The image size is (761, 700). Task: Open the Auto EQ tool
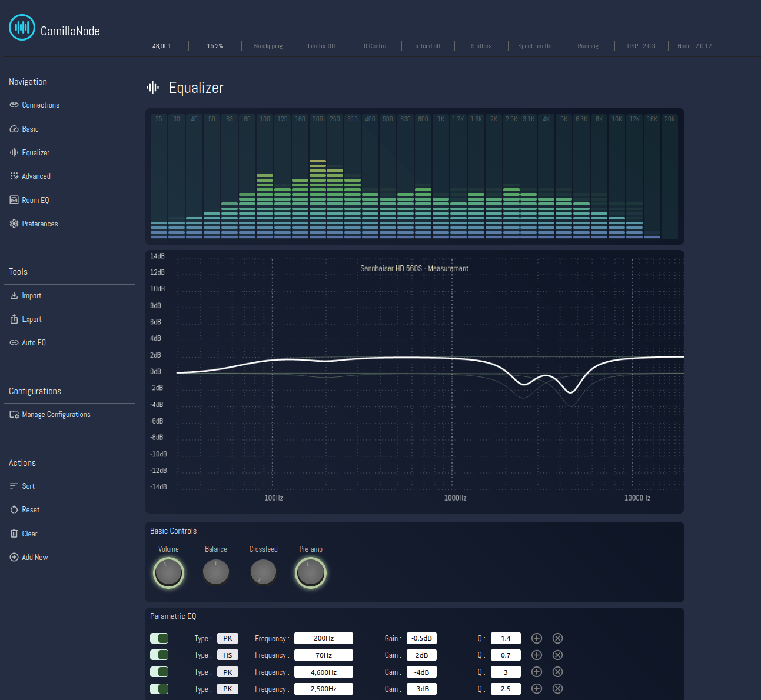click(34, 342)
